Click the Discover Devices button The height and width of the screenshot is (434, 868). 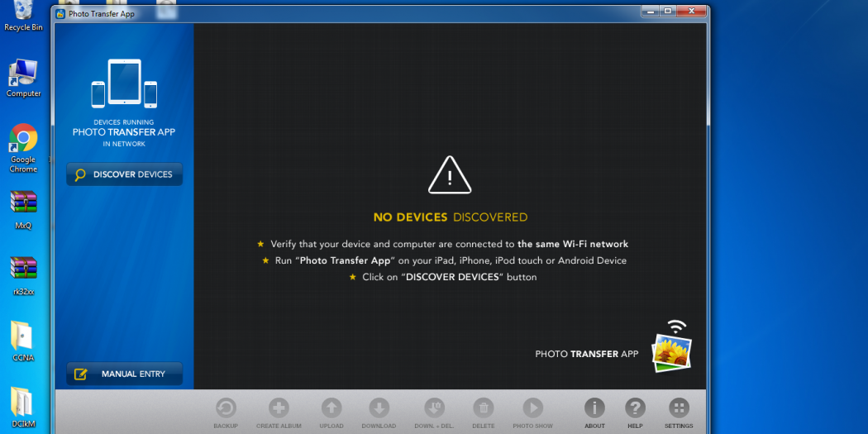click(x=125, y=174)
